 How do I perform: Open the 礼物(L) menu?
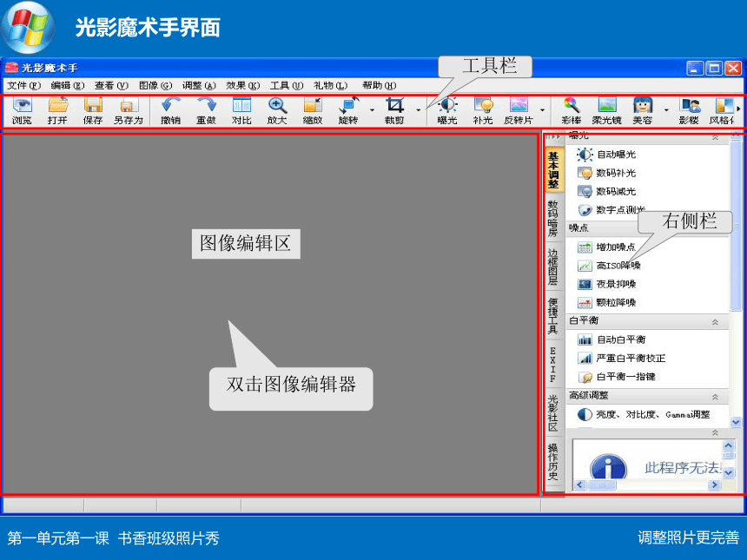(x=330, y=86)
